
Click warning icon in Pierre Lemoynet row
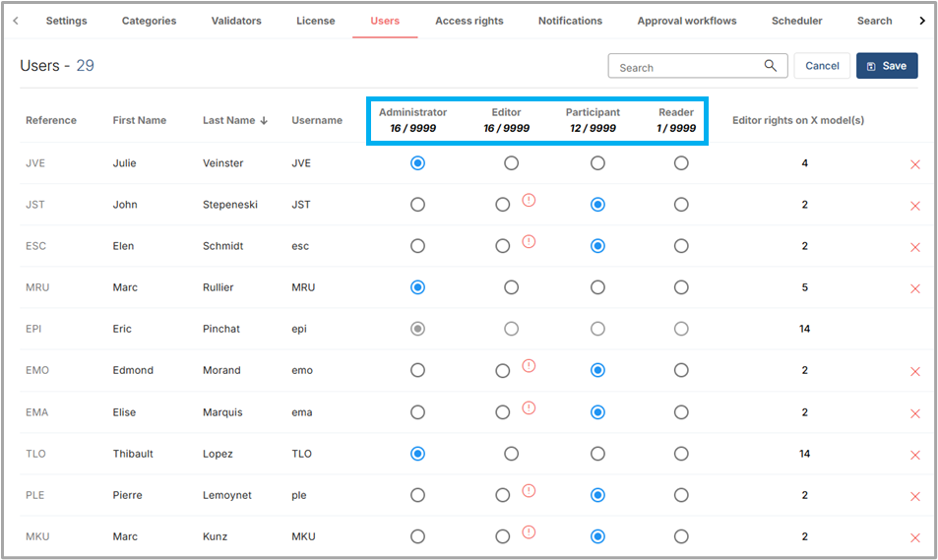[x=529, y=490]
